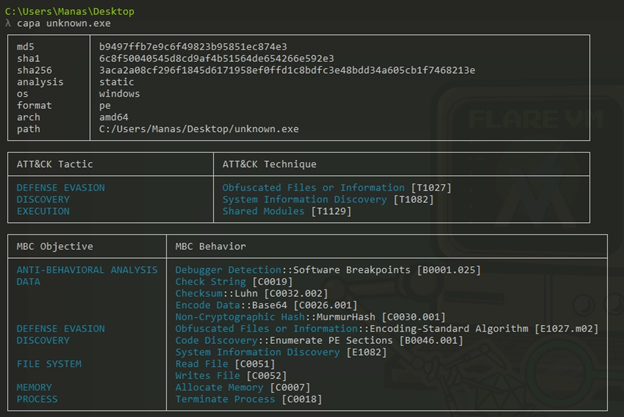Click the 'Terminate Process [C0018]' behavior
The height and width of the screenshot is (417, 624).
[x=243, y=399]
